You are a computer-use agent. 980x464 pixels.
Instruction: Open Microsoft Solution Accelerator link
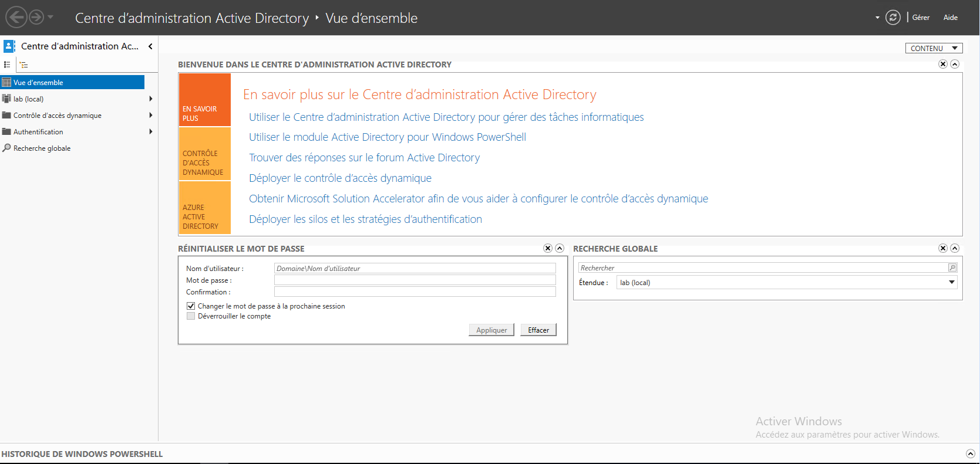479,199
